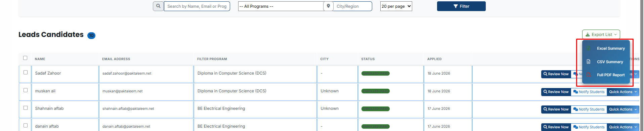This screenshot has width=644, height=131.
Task: Click the Filter button
Action: 461,6
